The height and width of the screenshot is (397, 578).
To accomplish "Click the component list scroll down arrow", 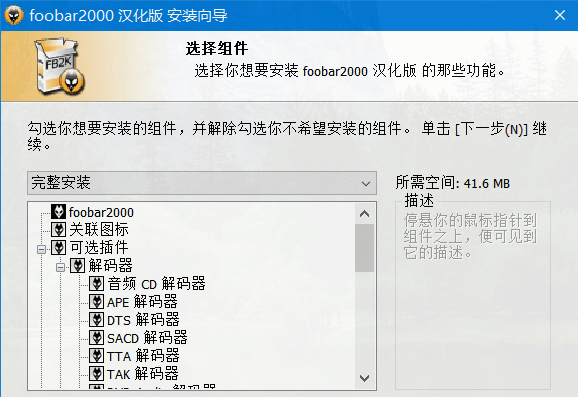I will pos(365,378).
